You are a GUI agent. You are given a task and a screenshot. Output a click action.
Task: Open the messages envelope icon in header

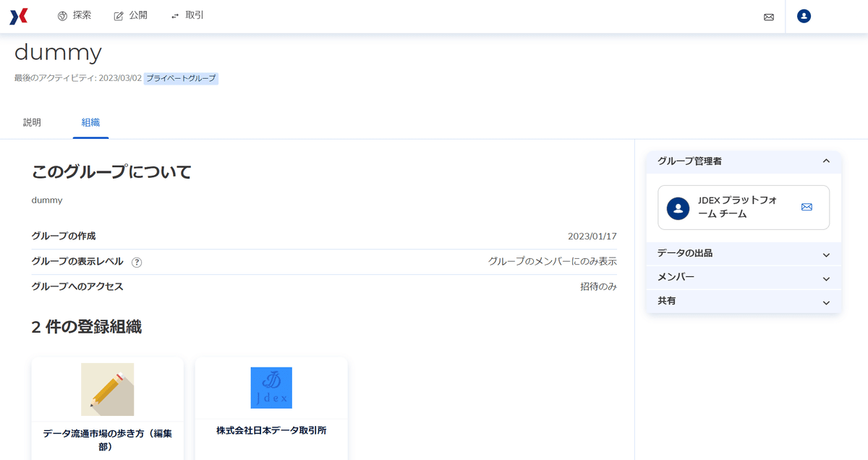tap(769, 17)
